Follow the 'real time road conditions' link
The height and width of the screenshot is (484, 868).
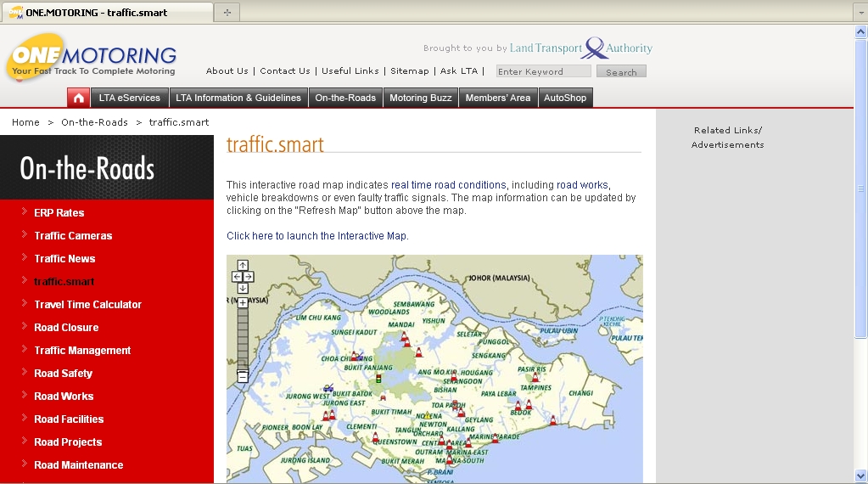tap(448, 185)
